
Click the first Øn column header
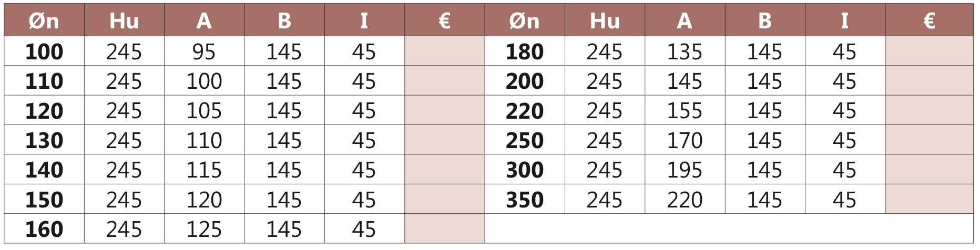coord(44,20)
